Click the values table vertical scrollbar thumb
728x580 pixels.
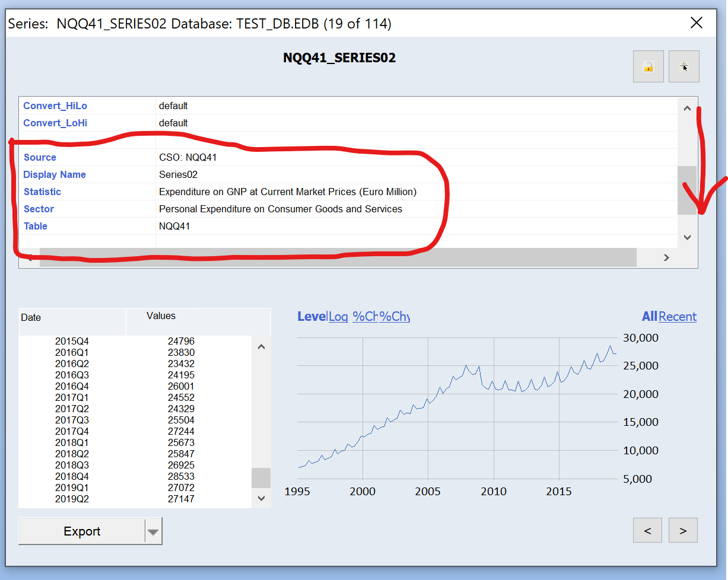pyautogui.click(x=261, y=477)
